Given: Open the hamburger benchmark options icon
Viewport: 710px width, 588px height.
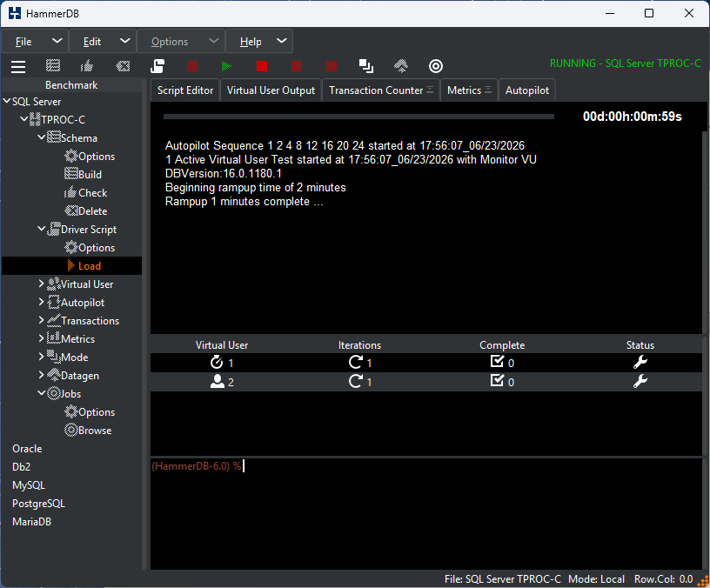Looking at the screenshot, I should 18,66.
